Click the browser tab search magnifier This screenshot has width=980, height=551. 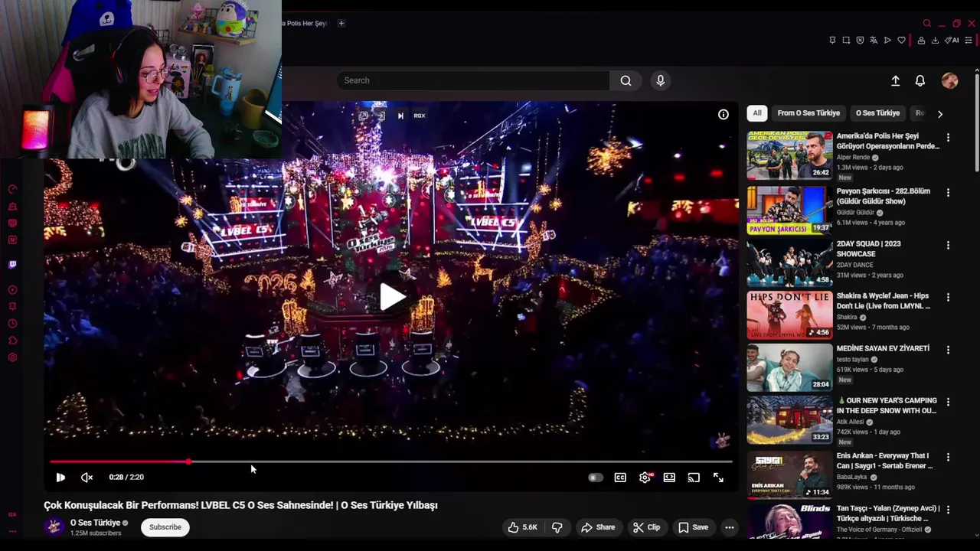(926, 23)
